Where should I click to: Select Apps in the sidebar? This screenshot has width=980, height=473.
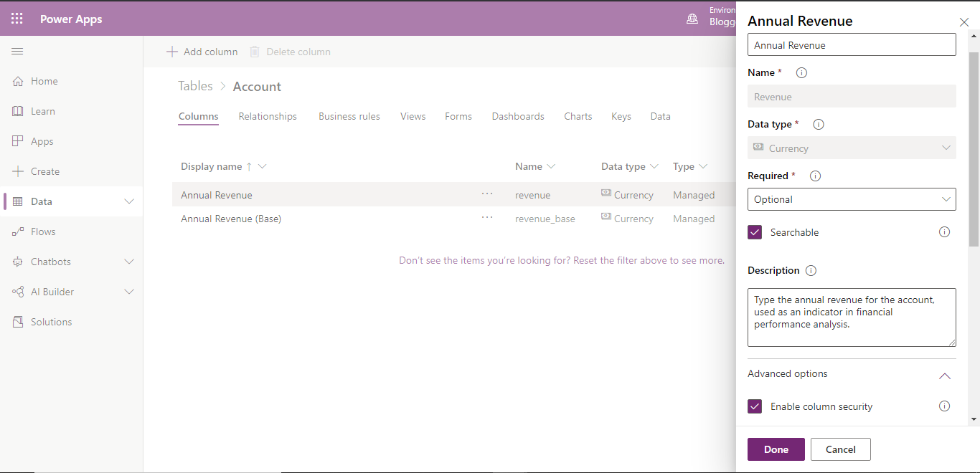(x=42, y=140)
